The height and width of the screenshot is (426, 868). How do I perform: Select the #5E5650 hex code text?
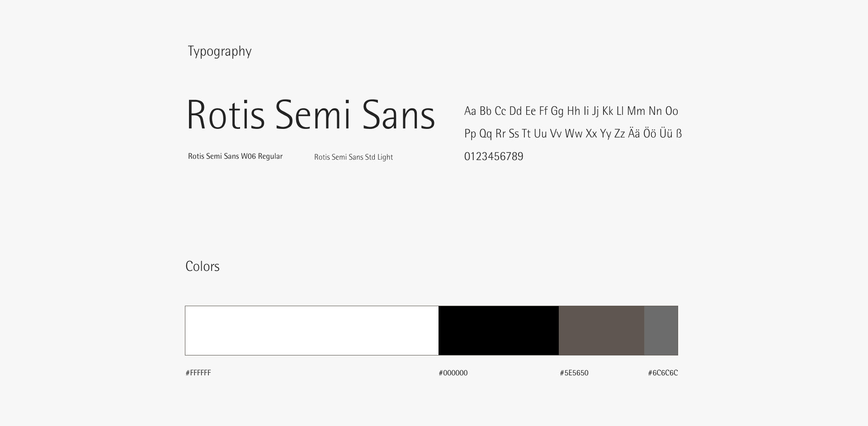pos(574,373)
